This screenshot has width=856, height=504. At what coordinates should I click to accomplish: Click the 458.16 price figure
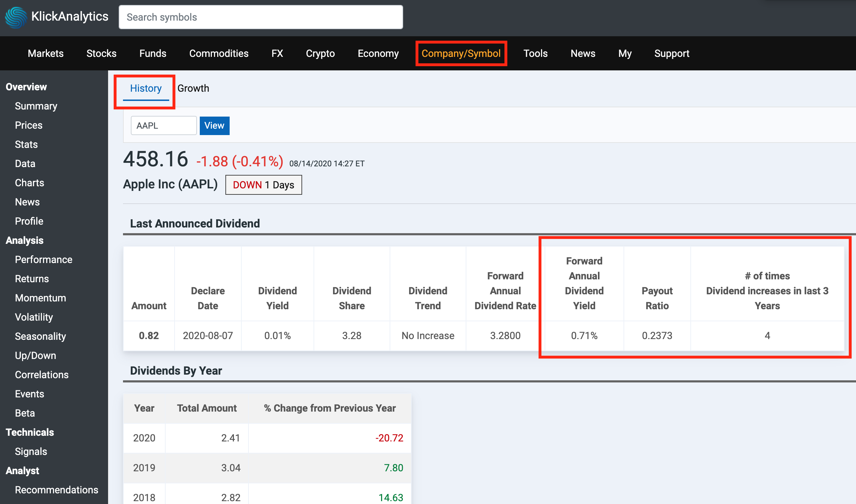155,159
